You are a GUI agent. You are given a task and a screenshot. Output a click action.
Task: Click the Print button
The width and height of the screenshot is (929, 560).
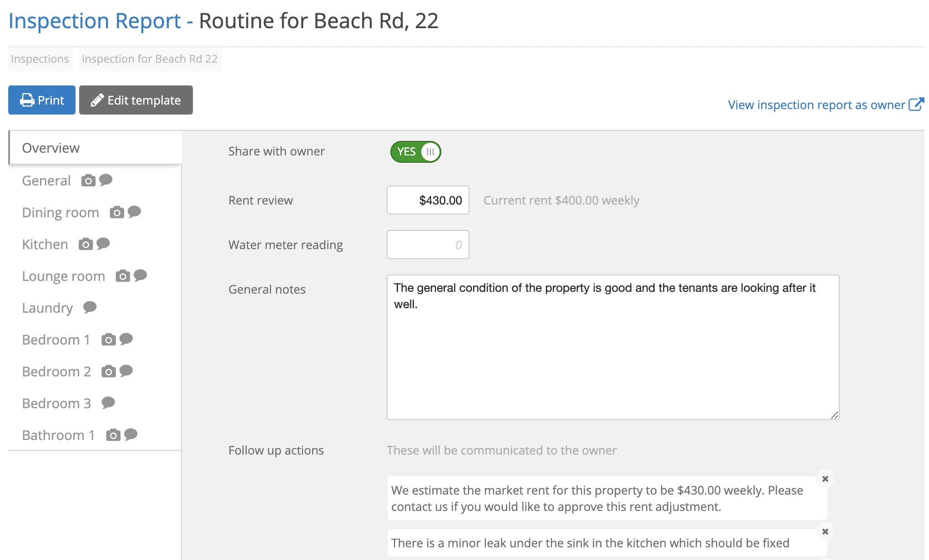pos(42,100)
